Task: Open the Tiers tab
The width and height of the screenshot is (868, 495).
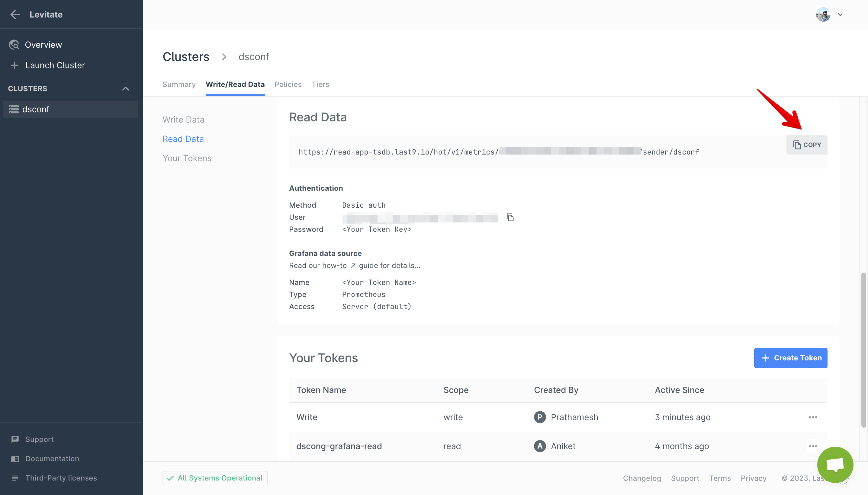Action: [320, 84]
